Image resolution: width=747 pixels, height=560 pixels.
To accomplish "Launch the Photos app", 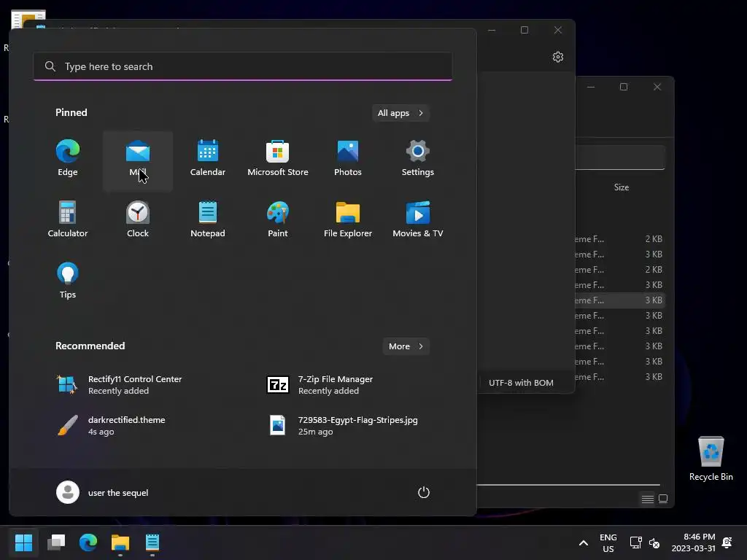I will coord(348,159).
